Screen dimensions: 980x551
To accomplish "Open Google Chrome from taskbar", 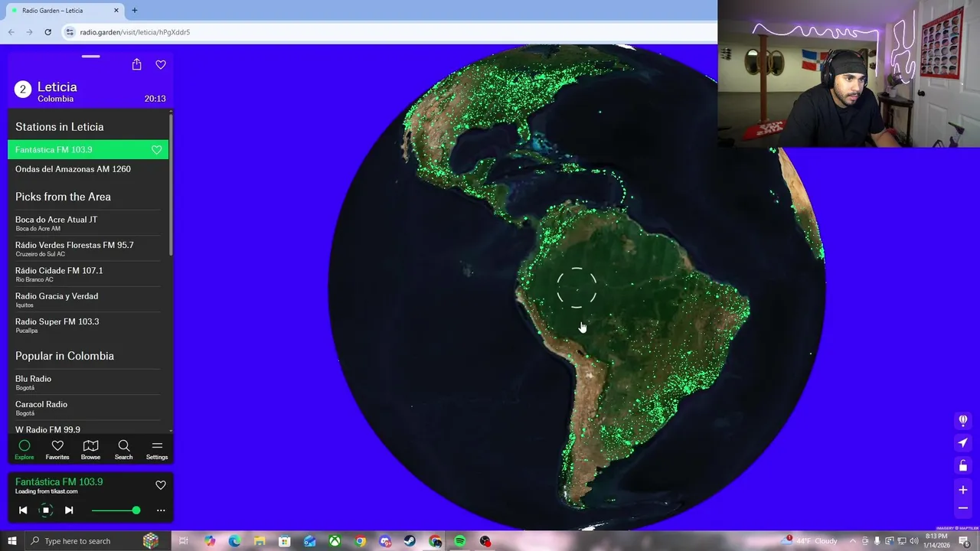I will [x=360, y=541].
